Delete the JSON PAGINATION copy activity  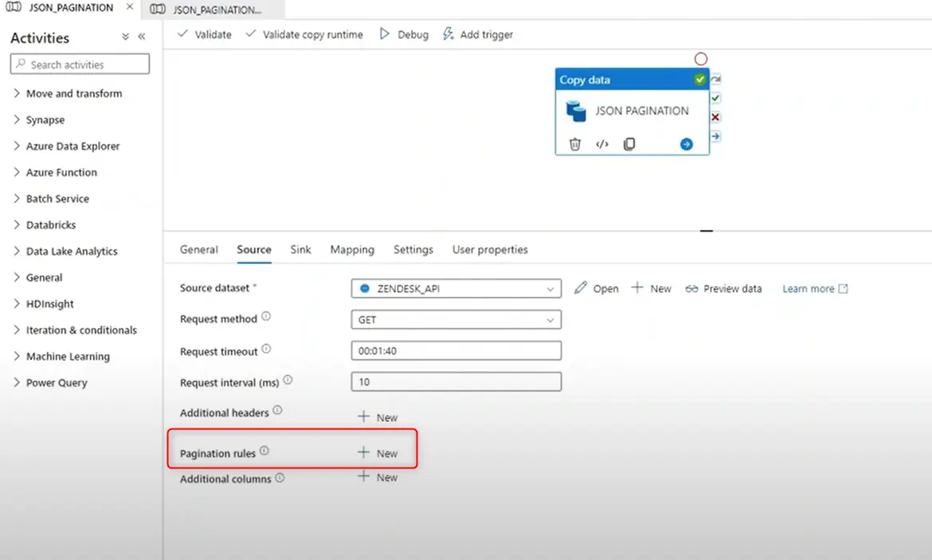pyautogui.click(x=574, y=144)
